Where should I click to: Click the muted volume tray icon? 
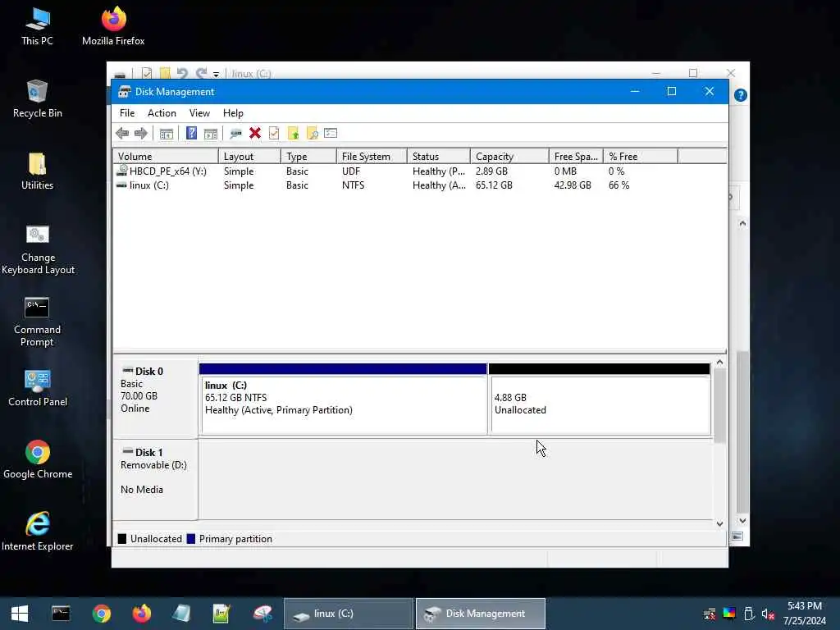[768, 614]
